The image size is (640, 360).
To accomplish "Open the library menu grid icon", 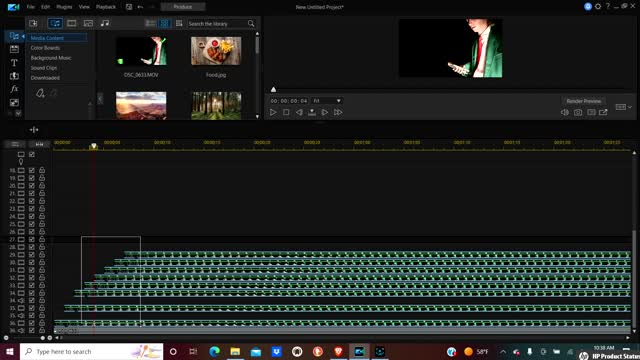I will (179, 23).
